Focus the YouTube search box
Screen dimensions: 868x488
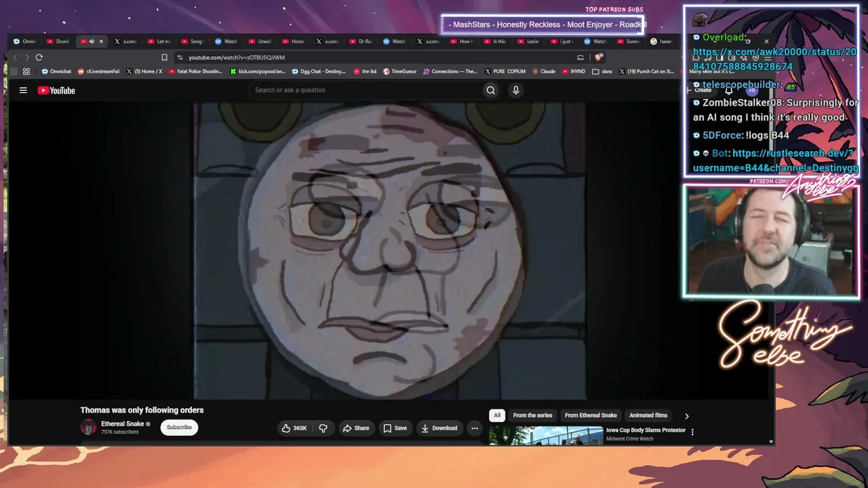[366, 90]
